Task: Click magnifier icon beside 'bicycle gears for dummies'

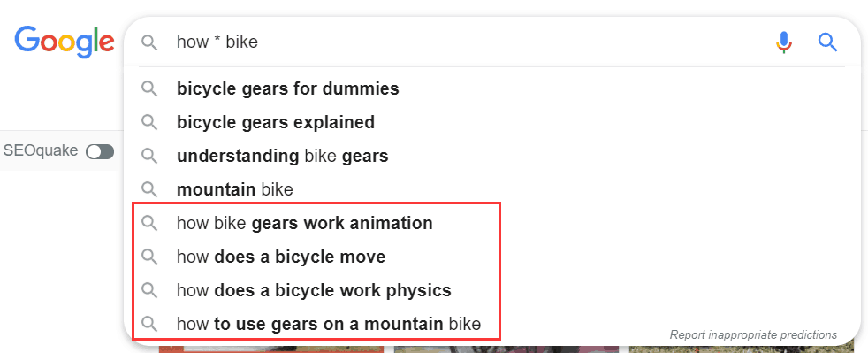Action: (x=149, y=88)
